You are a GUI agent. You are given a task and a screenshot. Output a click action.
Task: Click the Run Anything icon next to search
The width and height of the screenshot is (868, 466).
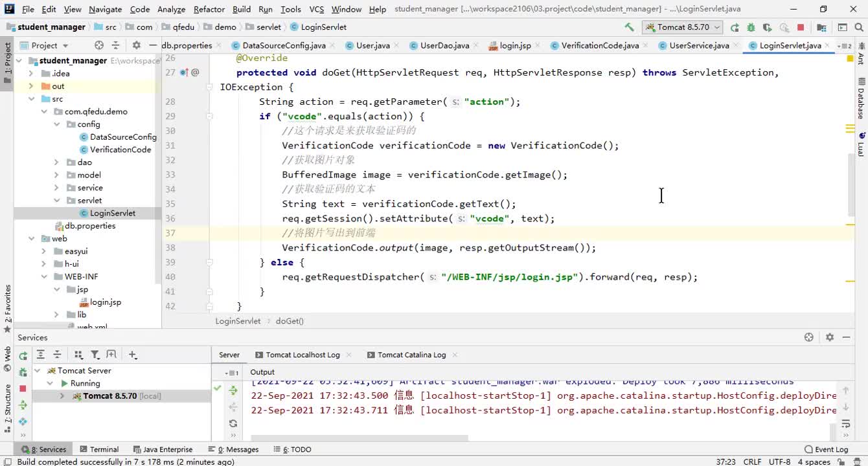coord(842,27)
